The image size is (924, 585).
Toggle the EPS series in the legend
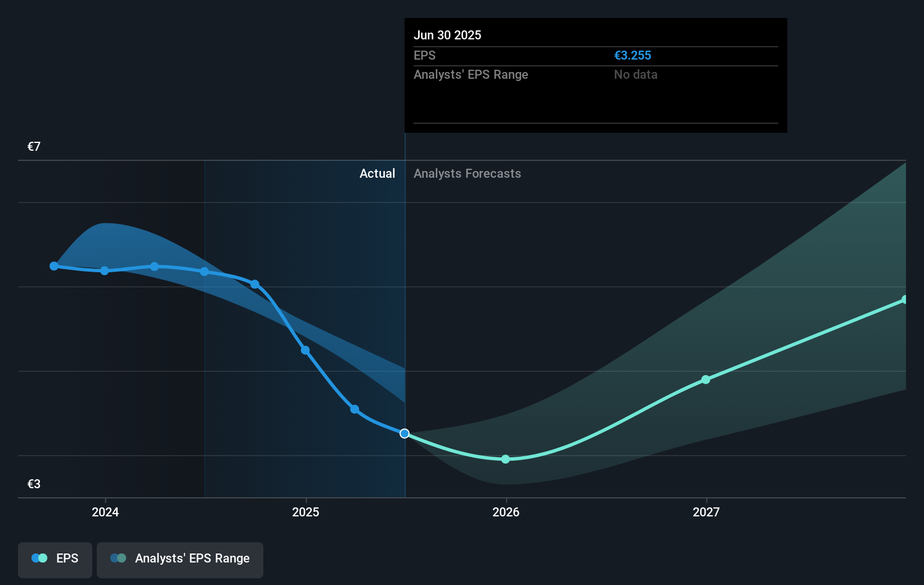pyautogui.click(x=55, y=558)
